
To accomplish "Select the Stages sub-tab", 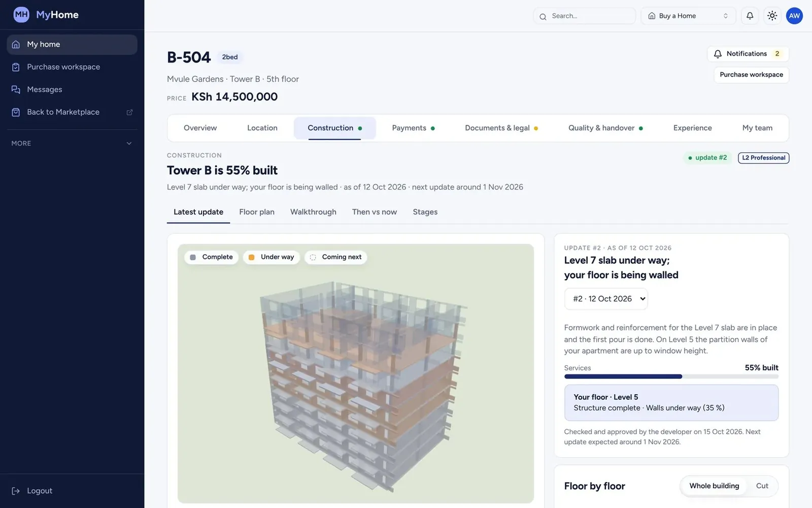I will (x=425, y=212).
